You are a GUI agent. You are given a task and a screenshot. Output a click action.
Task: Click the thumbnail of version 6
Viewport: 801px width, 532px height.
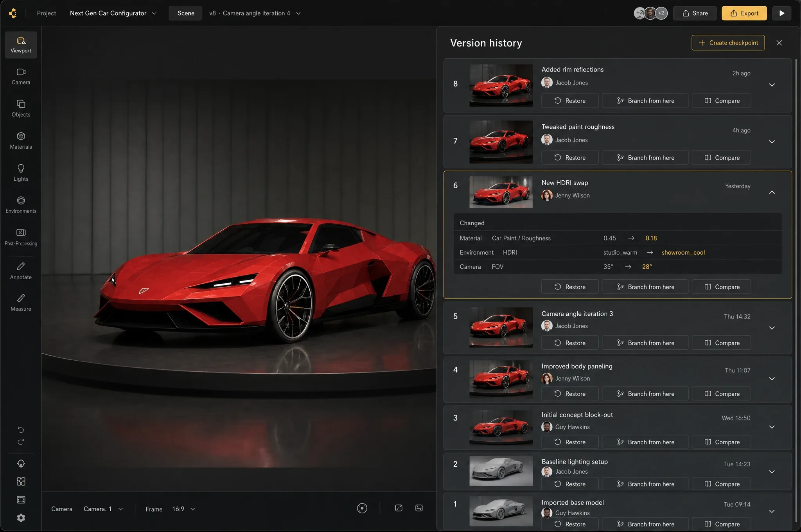point(501,192)
